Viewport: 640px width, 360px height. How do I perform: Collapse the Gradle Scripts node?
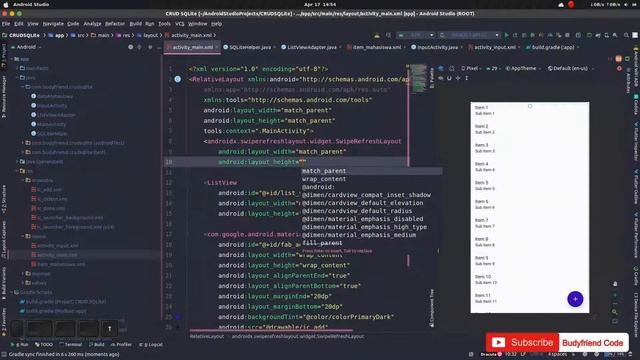pos(12,292)
